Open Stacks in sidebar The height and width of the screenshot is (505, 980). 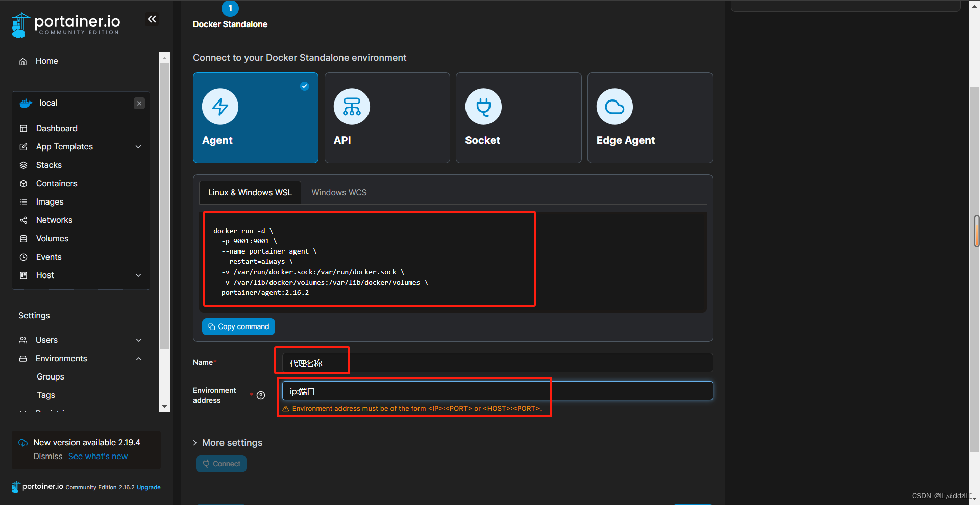pos(48,165)
